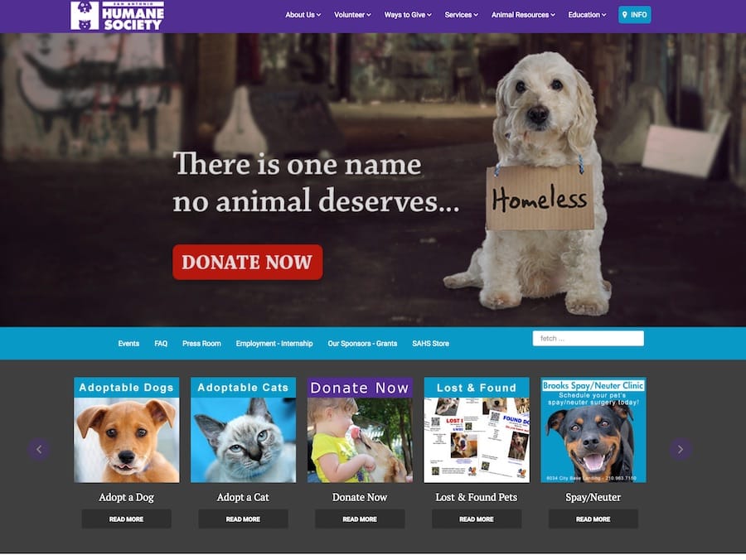Open the Events link

[128, 343]
